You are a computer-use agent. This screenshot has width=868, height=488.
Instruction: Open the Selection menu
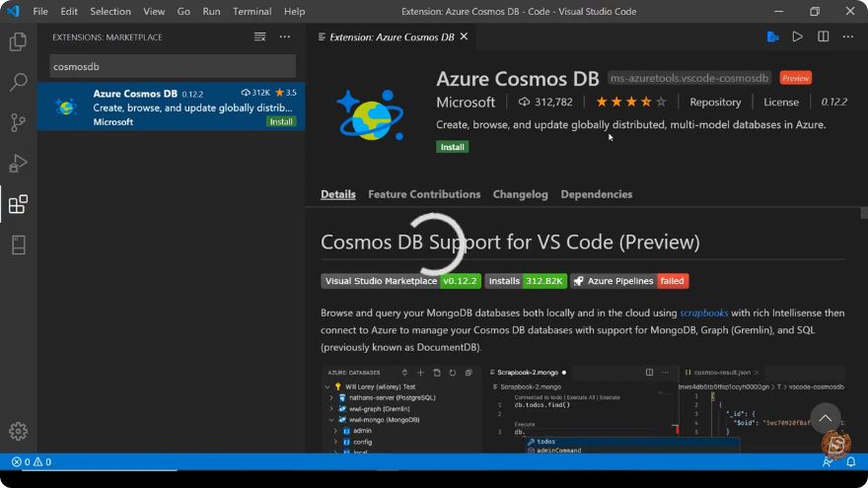click(110, 11)
